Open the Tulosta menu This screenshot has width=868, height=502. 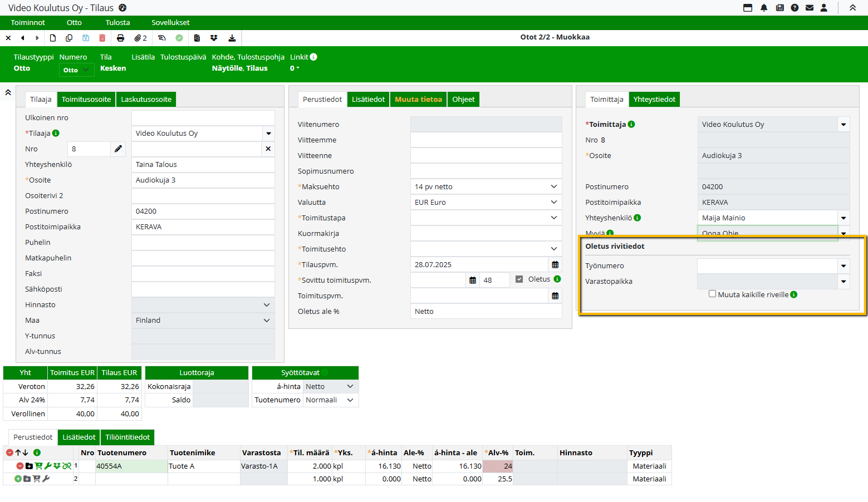pyautogui.click(x=117, y=23)
